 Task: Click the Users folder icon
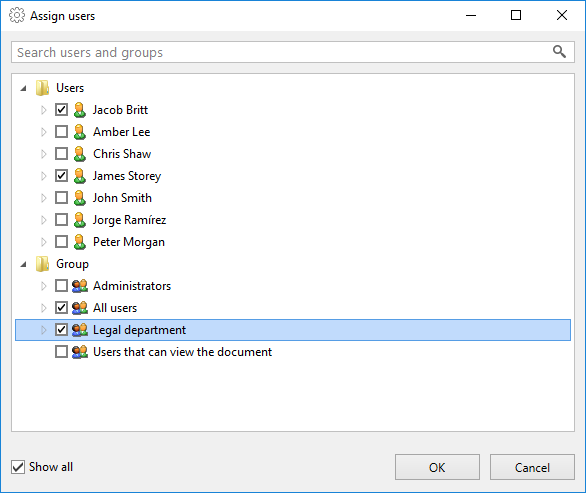pyautogui.click(x=42, y=88)
